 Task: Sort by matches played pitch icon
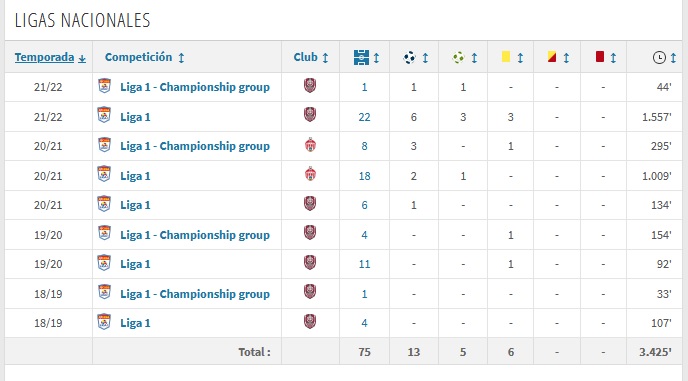click(362, 58)
